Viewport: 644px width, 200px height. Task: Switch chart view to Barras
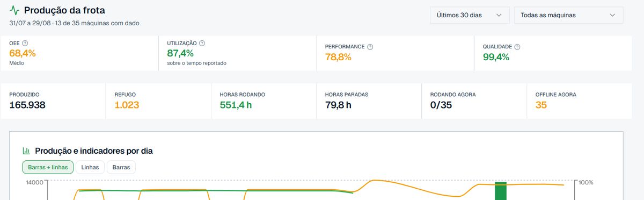(x=121, y=167)
